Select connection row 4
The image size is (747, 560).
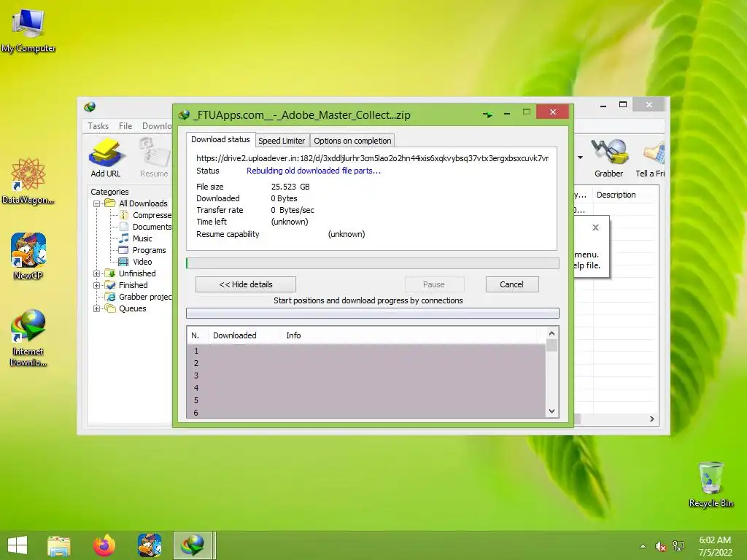click(x=366, y=388)
